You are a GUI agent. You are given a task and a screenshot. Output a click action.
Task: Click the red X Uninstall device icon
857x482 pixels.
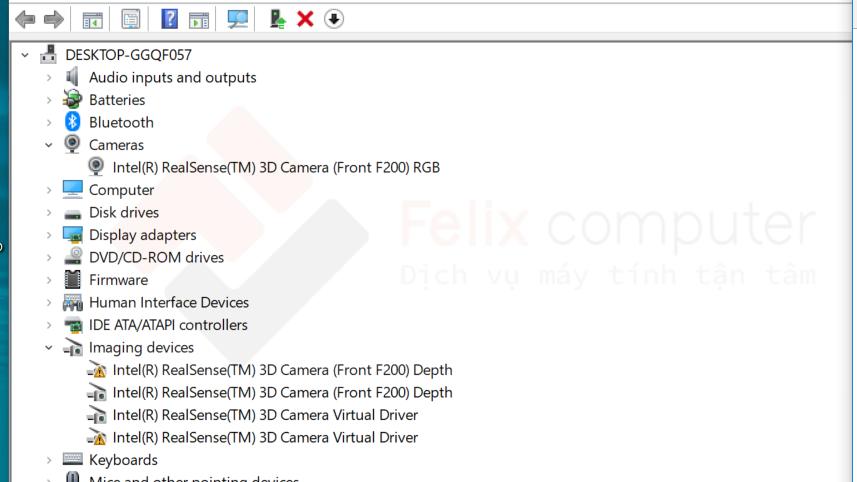[306, 19]
